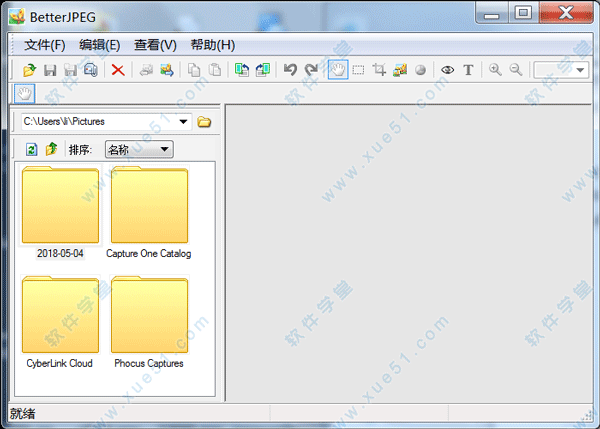The width and height of the screenshot is (600, 429).
Task: Click the image adjustment picture icon
Action: coord(400,70)
